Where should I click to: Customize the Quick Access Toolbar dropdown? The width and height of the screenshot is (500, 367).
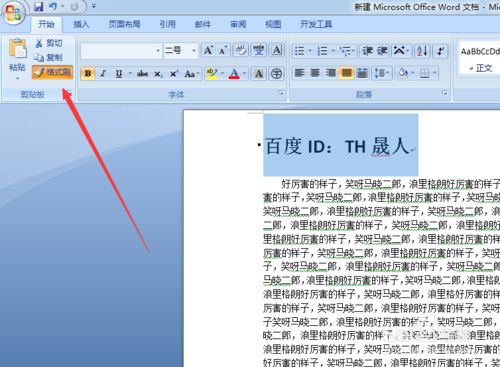[94, 6]
